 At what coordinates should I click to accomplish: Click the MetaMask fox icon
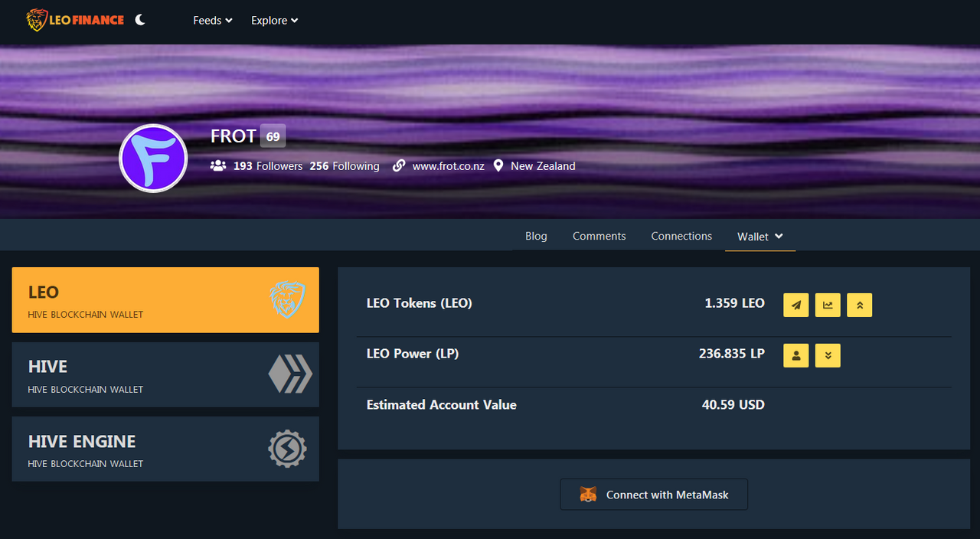click(x=588, y=495)
